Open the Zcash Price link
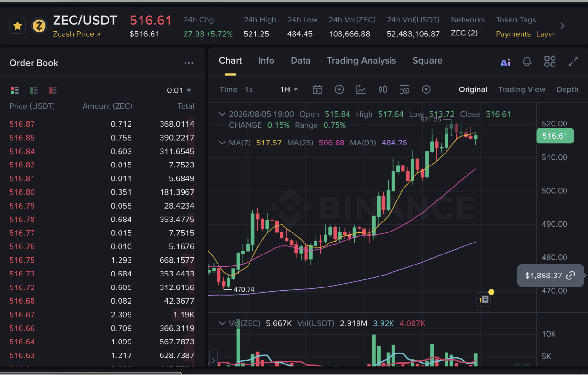588x375 pixels. click(x=76, y=34)
